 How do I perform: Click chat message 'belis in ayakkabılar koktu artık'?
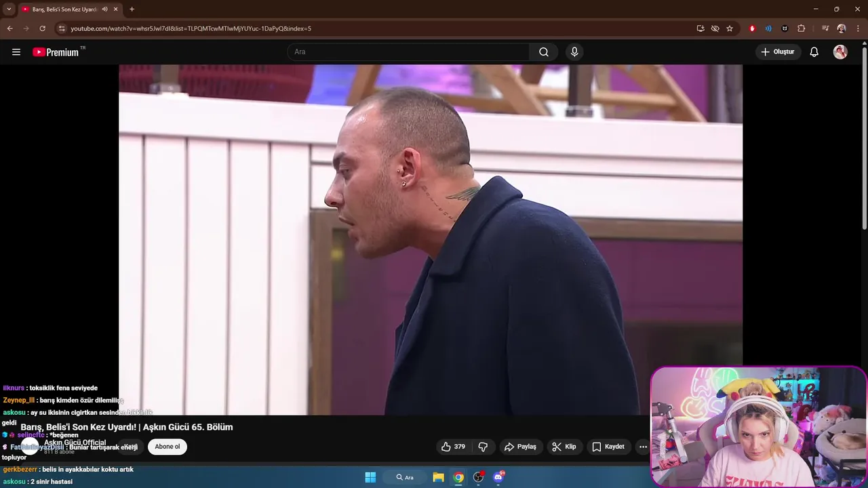87,470
